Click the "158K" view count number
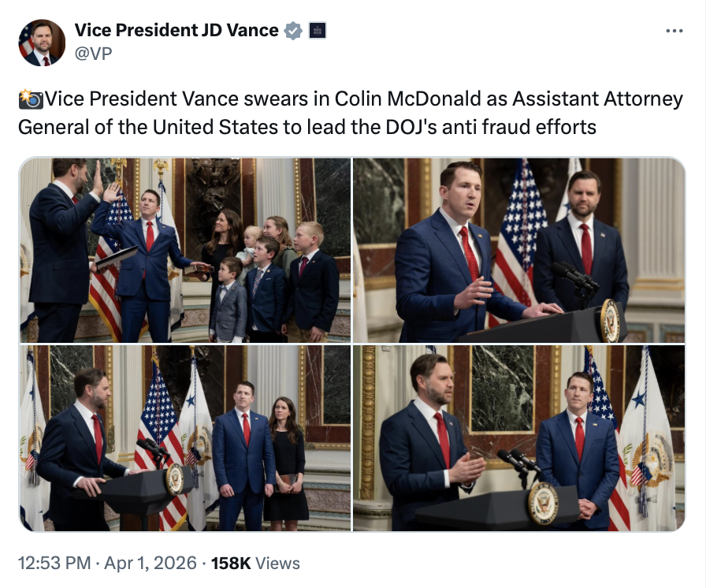Screen dimensions: 706x588 coord(232,563)
